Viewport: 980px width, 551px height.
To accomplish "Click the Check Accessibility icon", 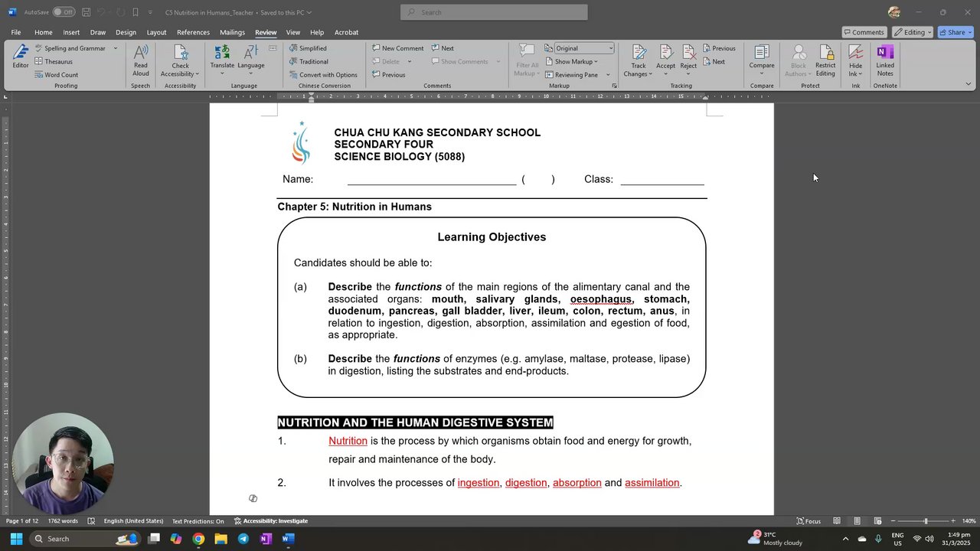I will [181, 52].
